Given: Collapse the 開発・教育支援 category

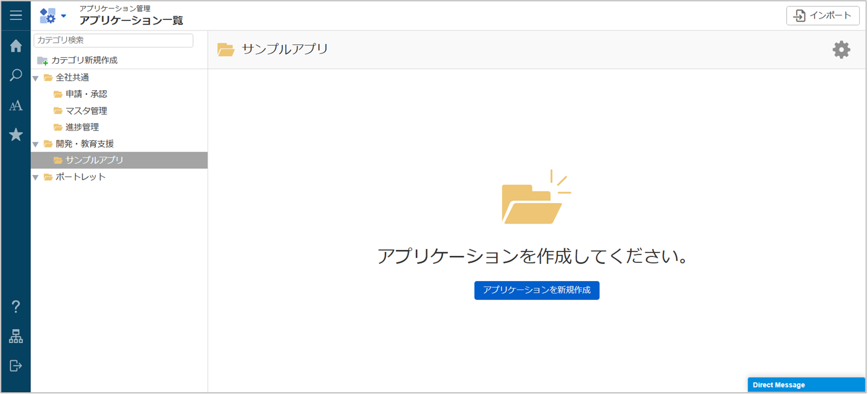Looking at the screenshot, I should 36,145.
